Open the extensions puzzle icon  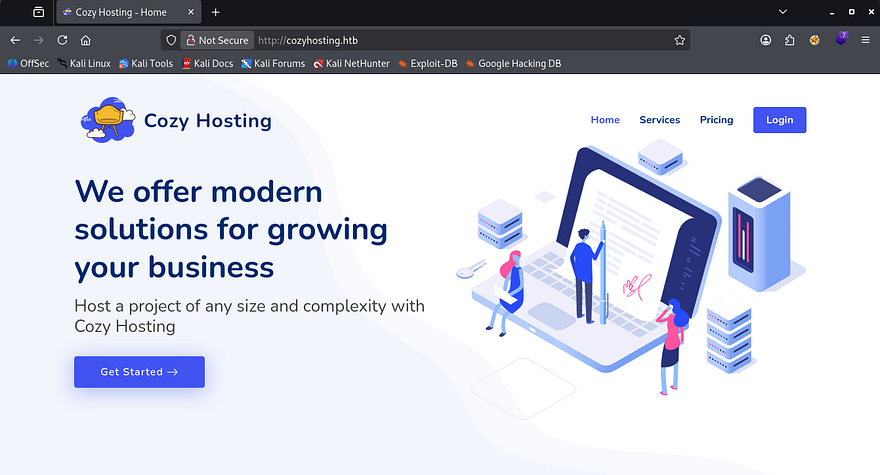click(790, 40)
